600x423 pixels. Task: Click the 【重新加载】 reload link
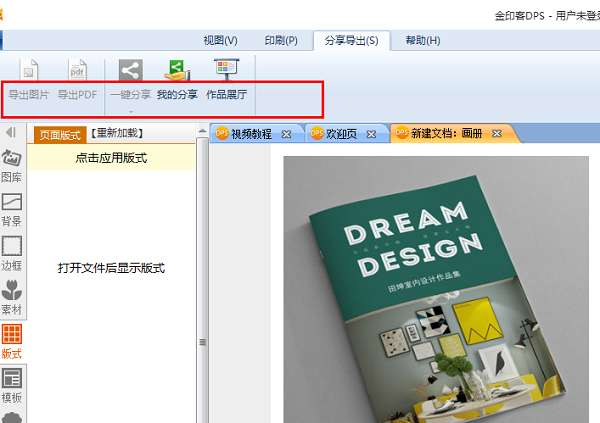tap(117, 133)
